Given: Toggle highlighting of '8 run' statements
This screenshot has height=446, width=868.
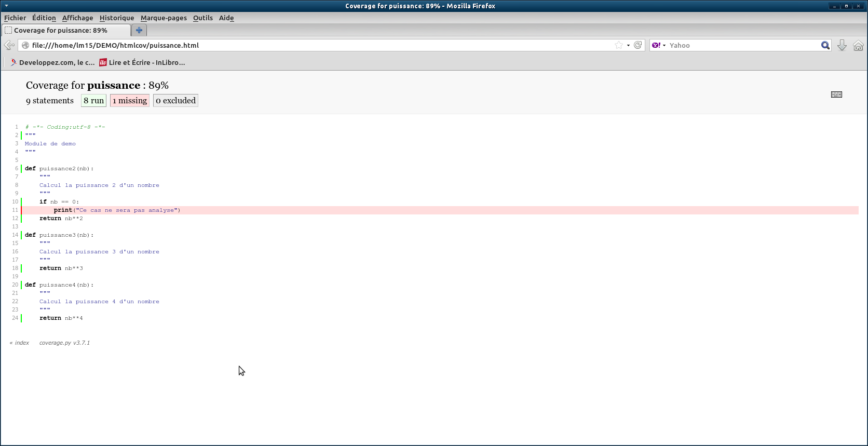Looking at the screenshot, I should coord(93,101).
